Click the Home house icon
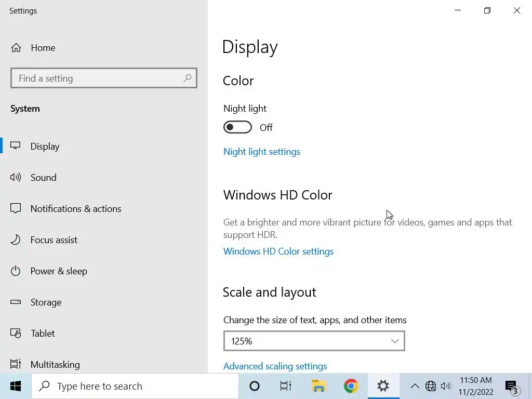Screen dimensions: 532x399 [x=16, y=47]
